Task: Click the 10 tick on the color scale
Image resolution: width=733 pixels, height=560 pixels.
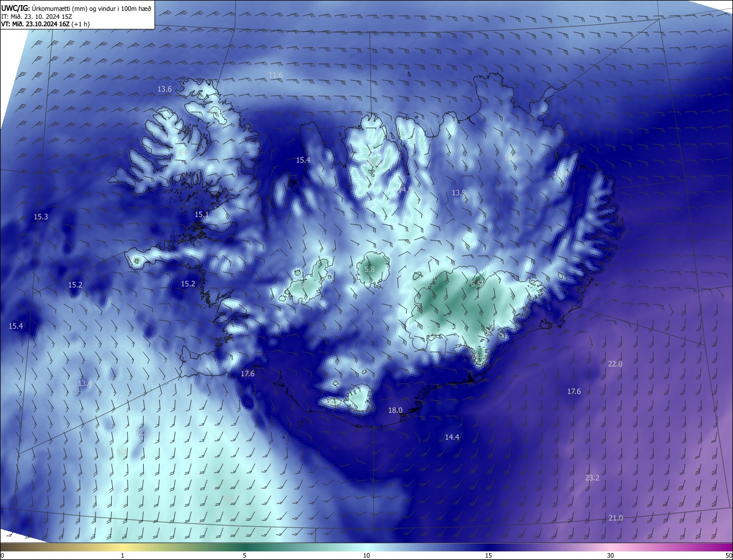Action: coord(366,556)
